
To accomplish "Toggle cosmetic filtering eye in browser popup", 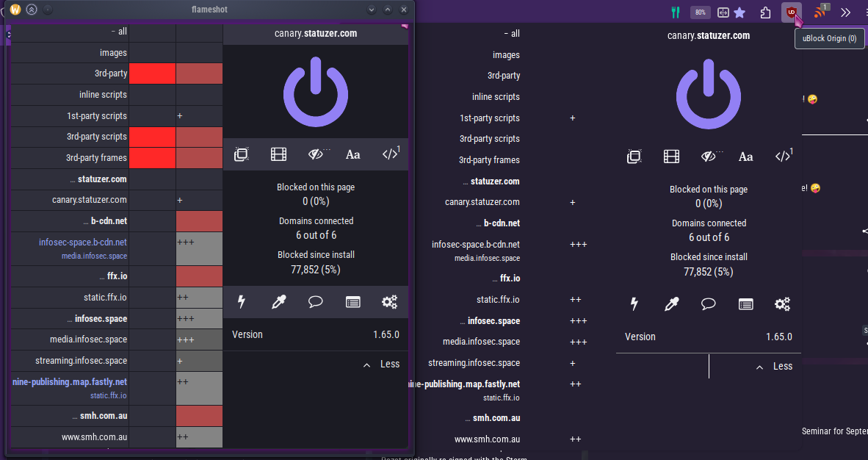I will [710, 157].
